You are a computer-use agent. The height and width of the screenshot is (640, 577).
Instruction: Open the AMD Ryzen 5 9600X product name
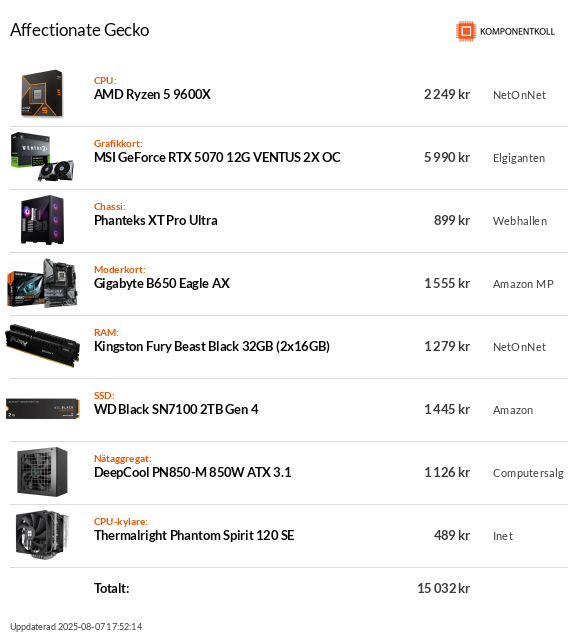(x=152, y=94)
